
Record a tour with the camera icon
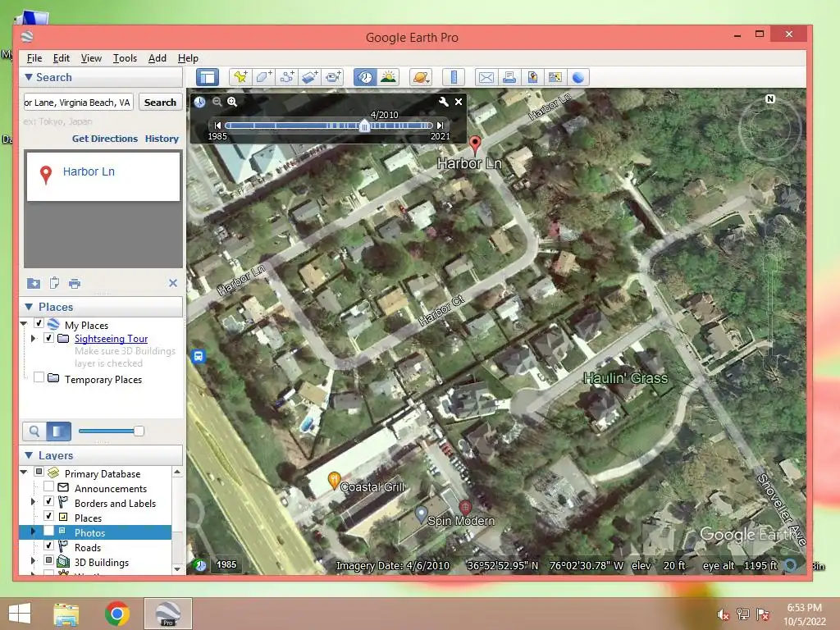click(333, 77)
